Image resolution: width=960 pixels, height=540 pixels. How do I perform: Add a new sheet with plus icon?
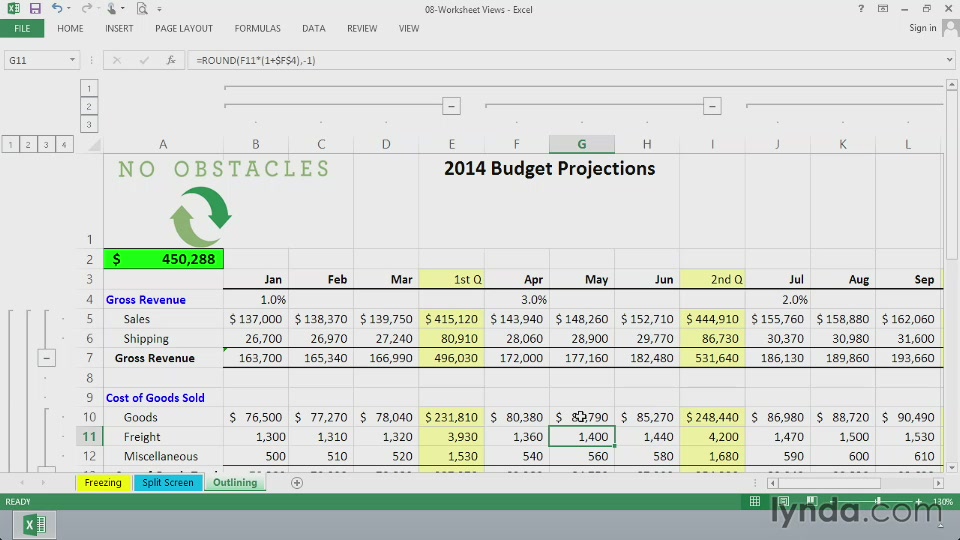(x=297, y=483)
